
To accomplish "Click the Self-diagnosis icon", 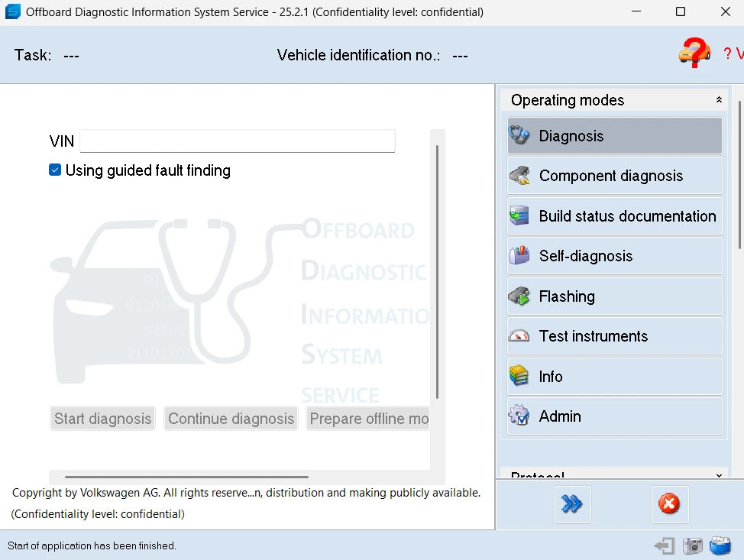I will [x=519, y=256].
